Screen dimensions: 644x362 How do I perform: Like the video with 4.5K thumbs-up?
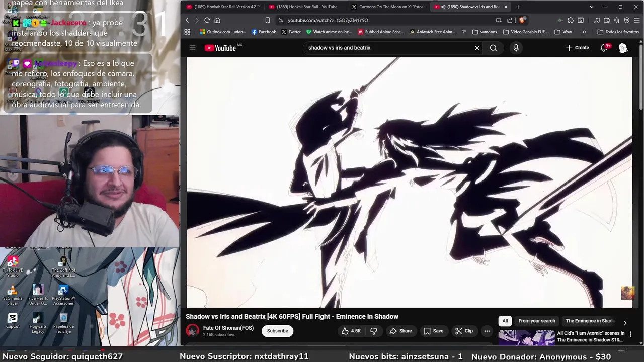point(351,331)
